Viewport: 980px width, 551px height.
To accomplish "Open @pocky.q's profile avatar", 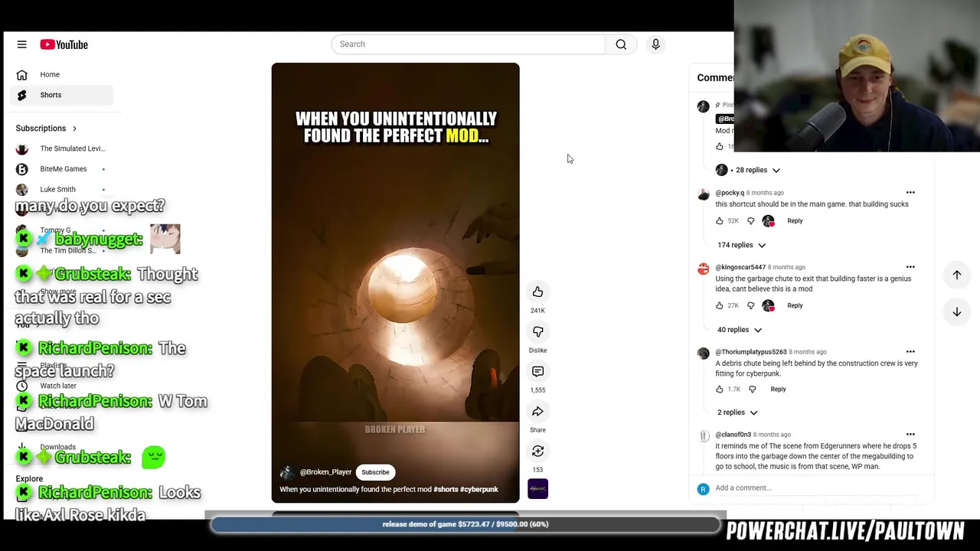I will tap(703, 194).
